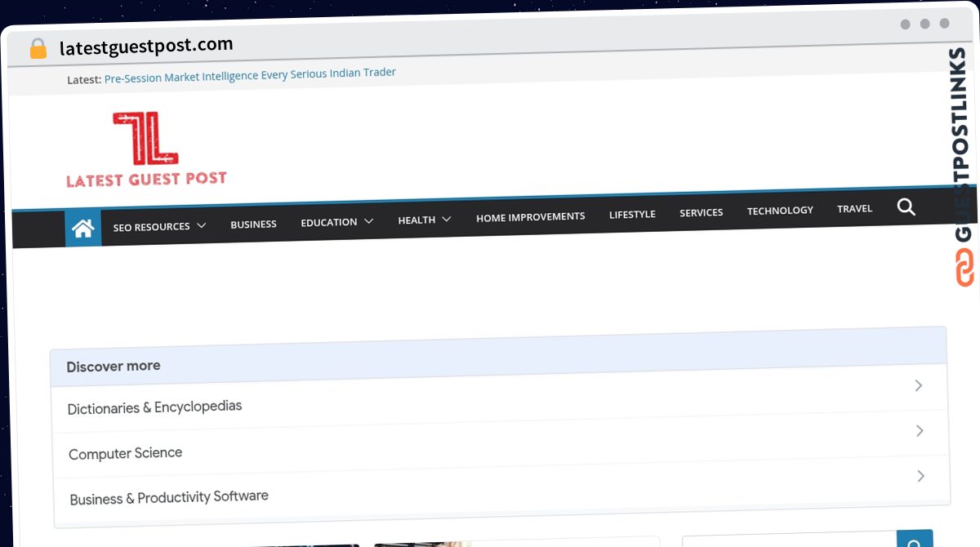This screenshot has width=980, height=547.
Task: Click the Latest Guest Post logo
Action: [x=146, y=150]
